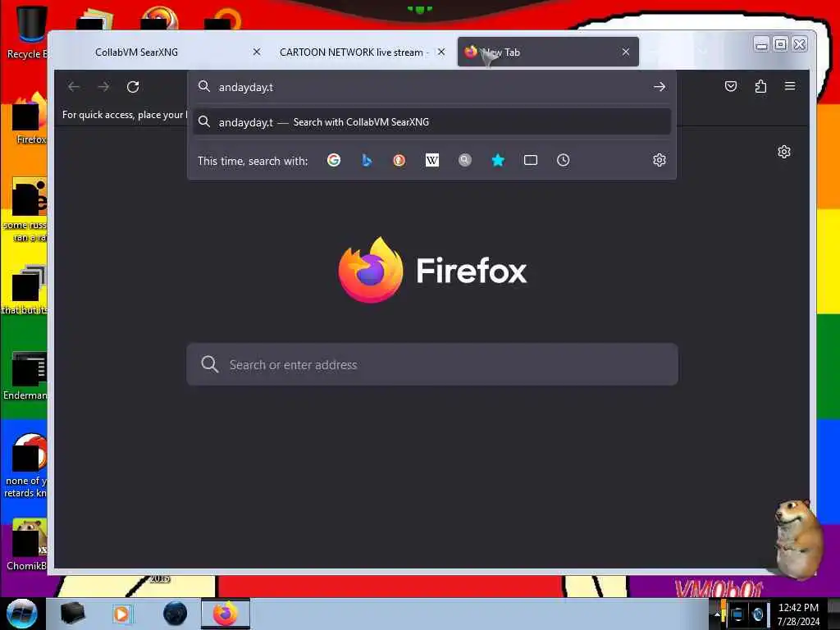The image size is (840, 630).
Task: Focus the Search or enter address box
Action: (x=431, y=364)
